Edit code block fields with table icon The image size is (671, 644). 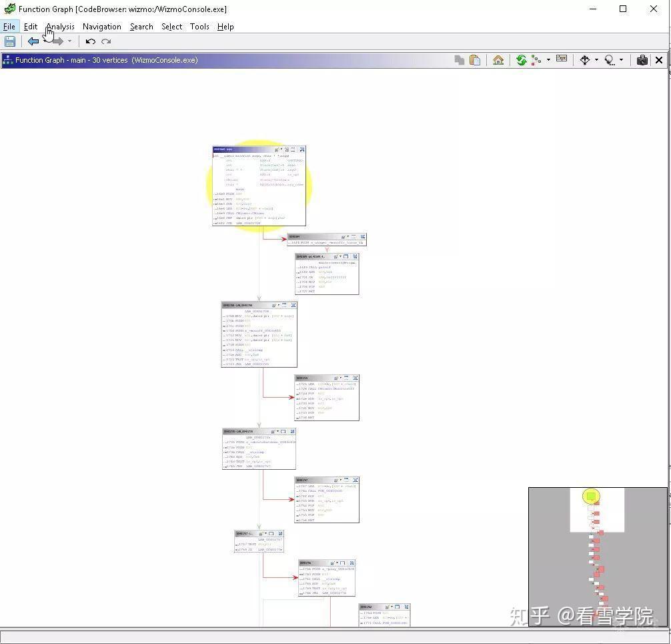click(x=562, y=59)
